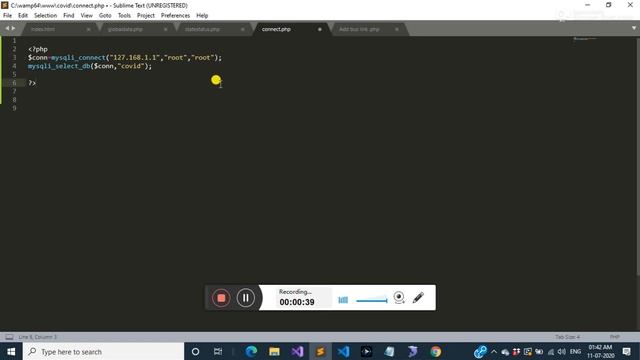Click the minimap preview
The height and width of the screenshot is (360, 640).
[x=584, y=39]
